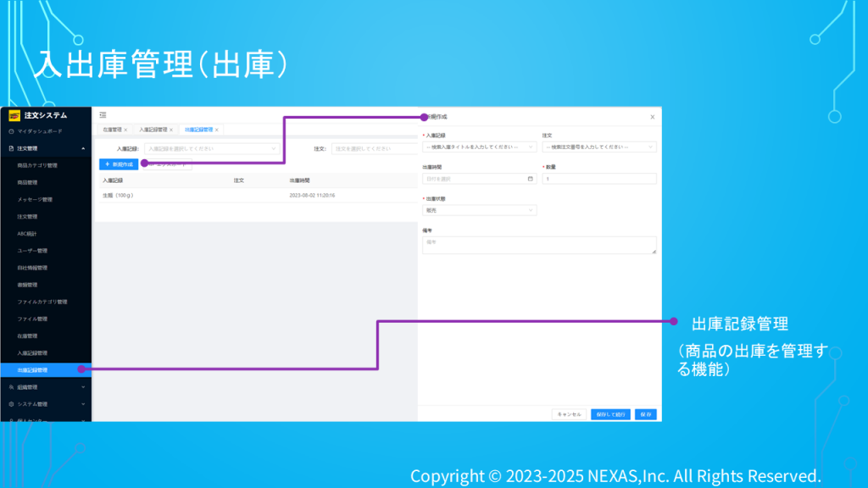Click the 出庫時間 date picker field
This screenshot has height=488, width=868.
click(480, 179)
